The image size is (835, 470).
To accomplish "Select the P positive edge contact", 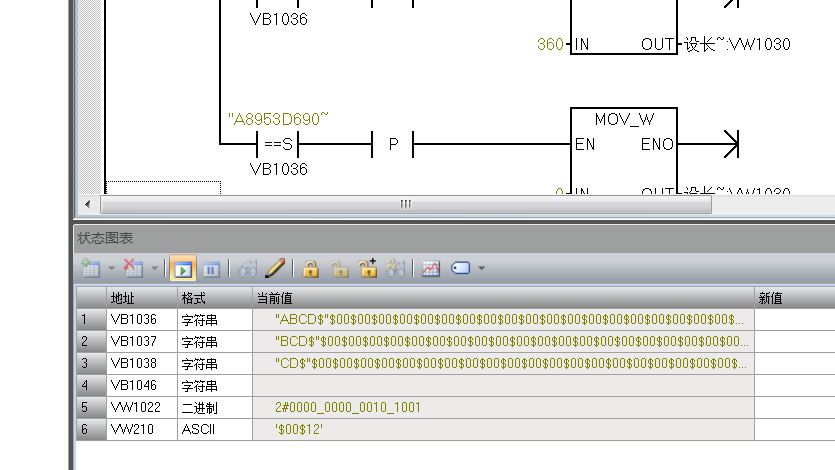I will [393, 145].
